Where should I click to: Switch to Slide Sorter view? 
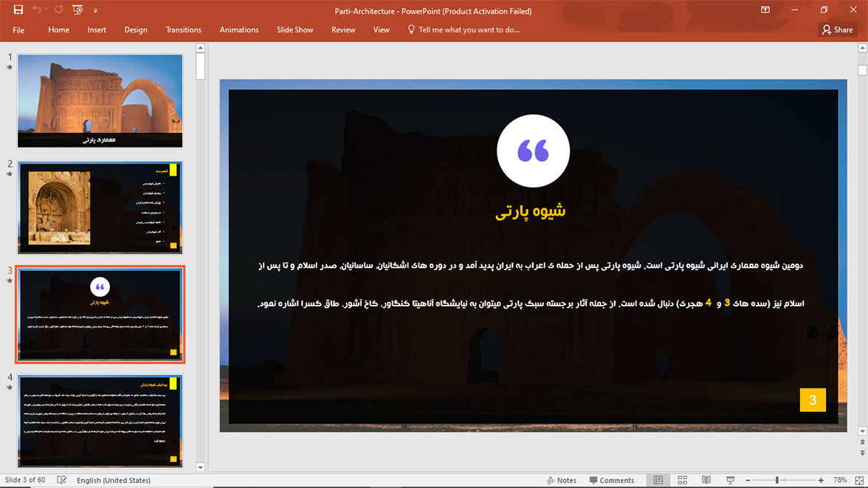[x=682, y=480]
